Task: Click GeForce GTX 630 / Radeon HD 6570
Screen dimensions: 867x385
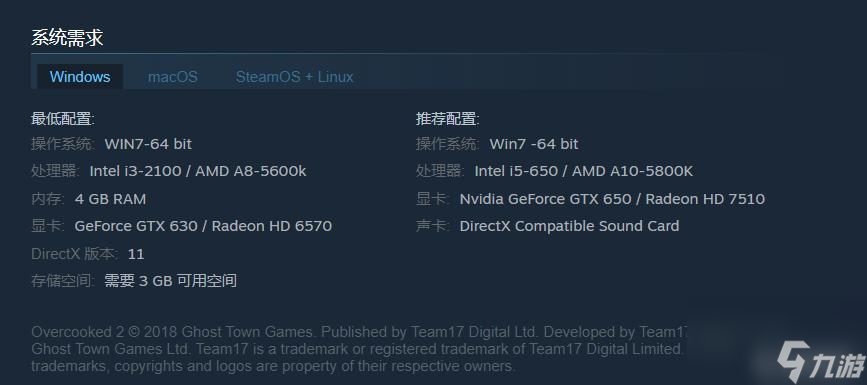Action: click(x=203, y=226)
